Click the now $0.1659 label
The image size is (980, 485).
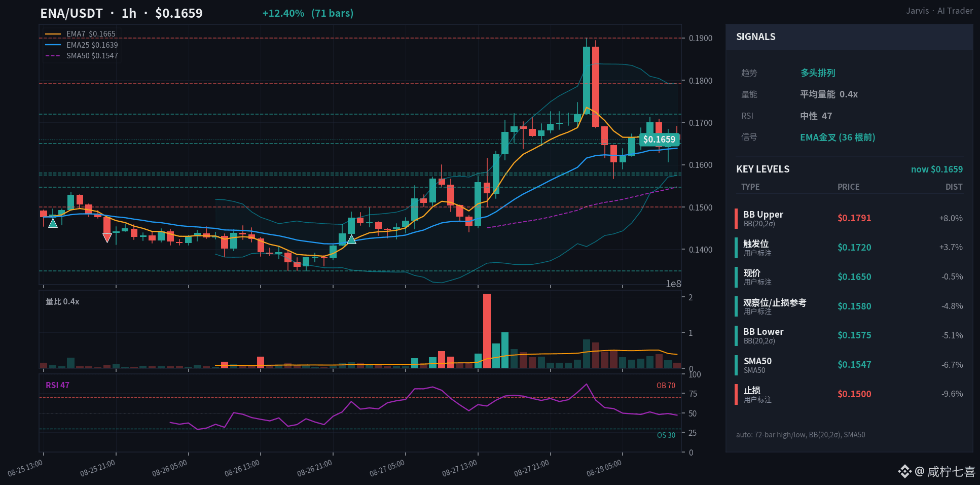[937, 169]
